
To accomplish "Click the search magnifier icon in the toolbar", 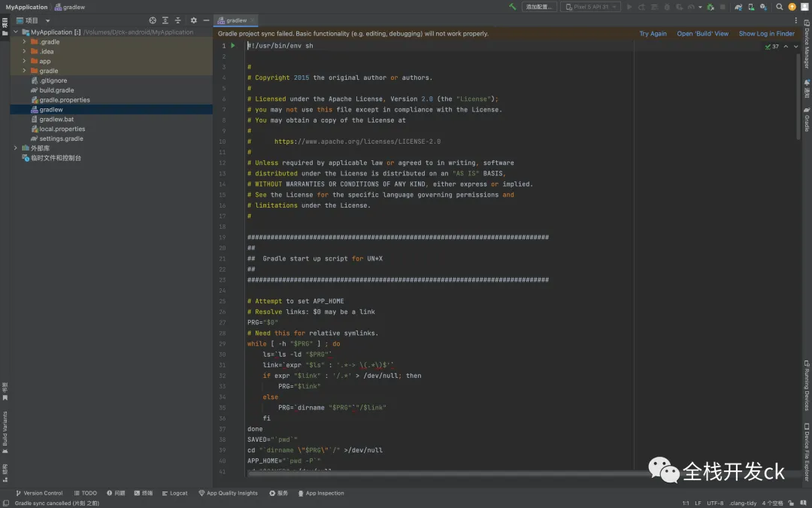I will pyautogui.click(x=780, y=7).
